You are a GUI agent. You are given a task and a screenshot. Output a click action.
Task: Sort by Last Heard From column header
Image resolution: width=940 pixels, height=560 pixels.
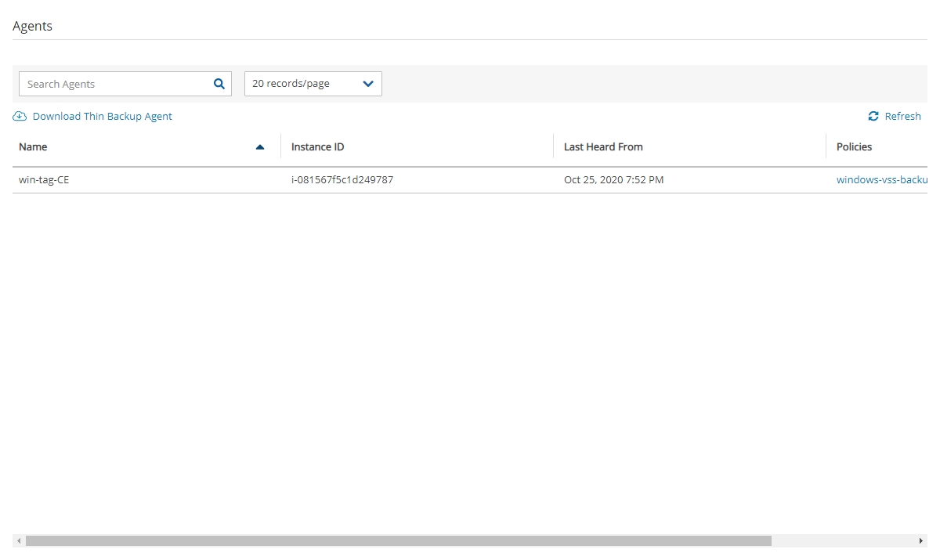coord(603,147)
